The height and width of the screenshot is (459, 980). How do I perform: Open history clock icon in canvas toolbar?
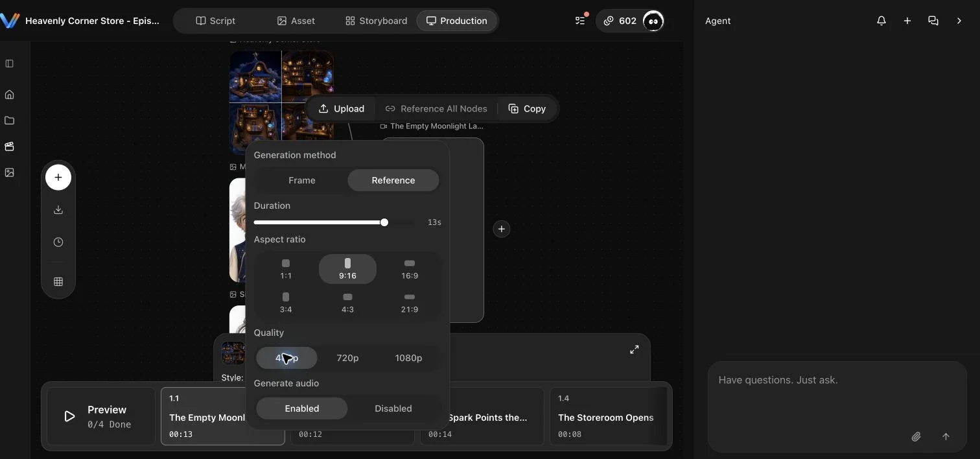click(x=58, y=242)
